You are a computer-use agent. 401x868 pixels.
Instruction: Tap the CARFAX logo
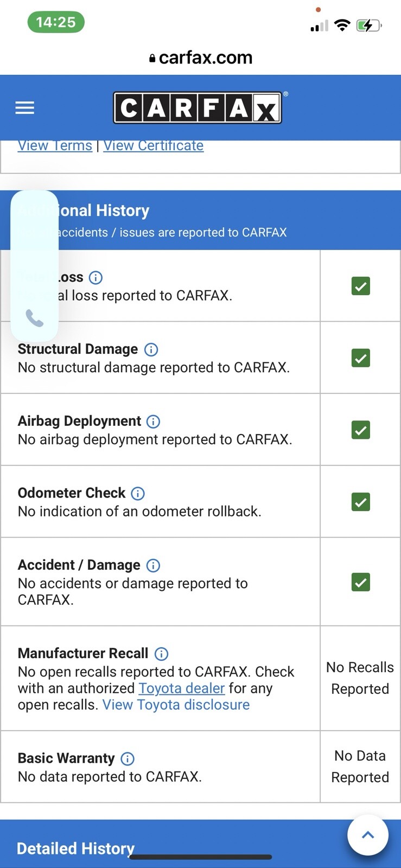[x=198, y=108]
